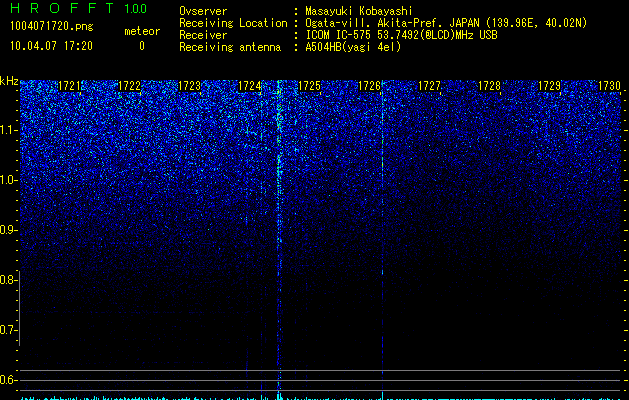
Task: Click the 0.8 kHz axis label
Action: click(8, 280)
